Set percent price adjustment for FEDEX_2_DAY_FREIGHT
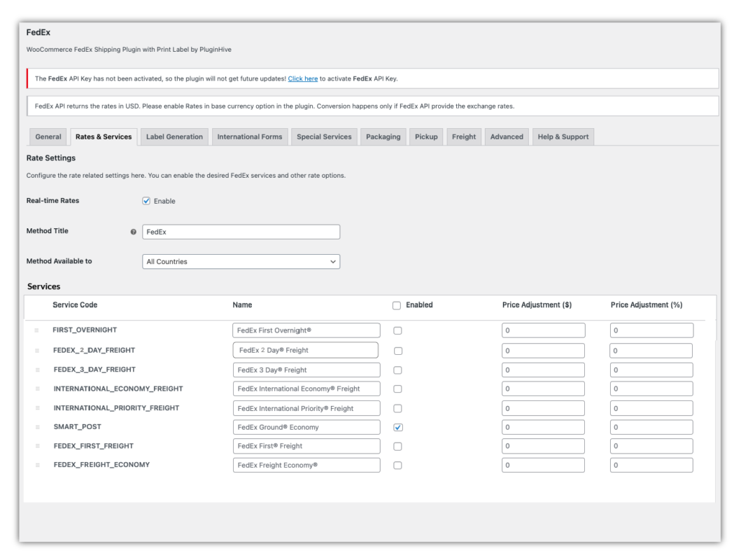The width and height of the screenshot is (741, 560). tap(651, 351)
